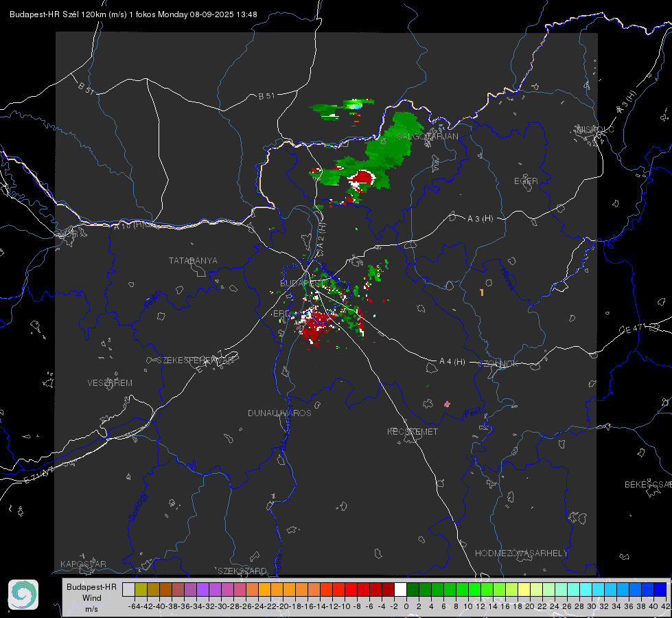Click the SZEKSZÁRD city label
This screenshot has height=618, width=672.
pos(242,571)
